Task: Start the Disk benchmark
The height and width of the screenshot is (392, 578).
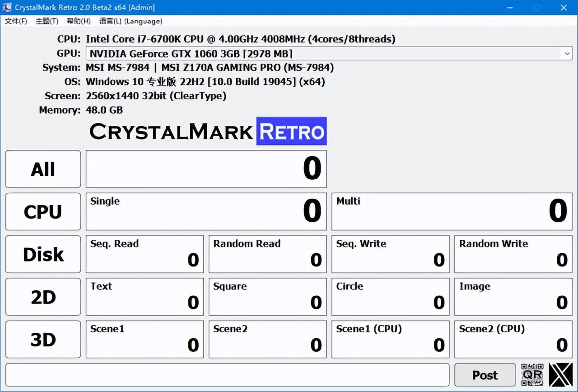Action: [43, 254]
